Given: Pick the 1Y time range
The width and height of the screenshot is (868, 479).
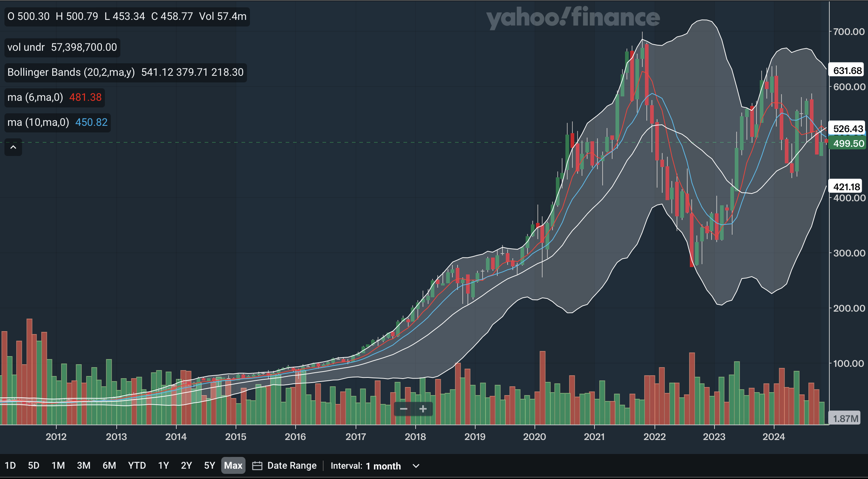Looking at the screenshot, I should pos(163,466).
